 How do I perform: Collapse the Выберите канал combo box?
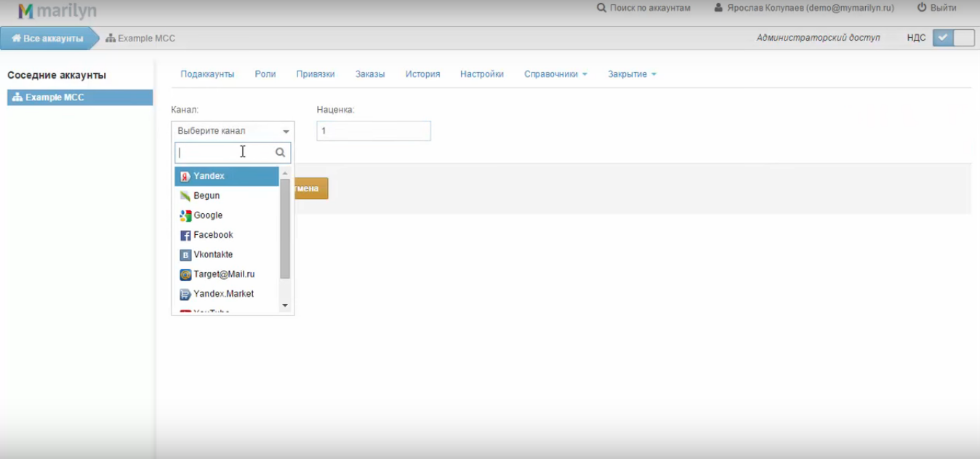tap(233, 131)
